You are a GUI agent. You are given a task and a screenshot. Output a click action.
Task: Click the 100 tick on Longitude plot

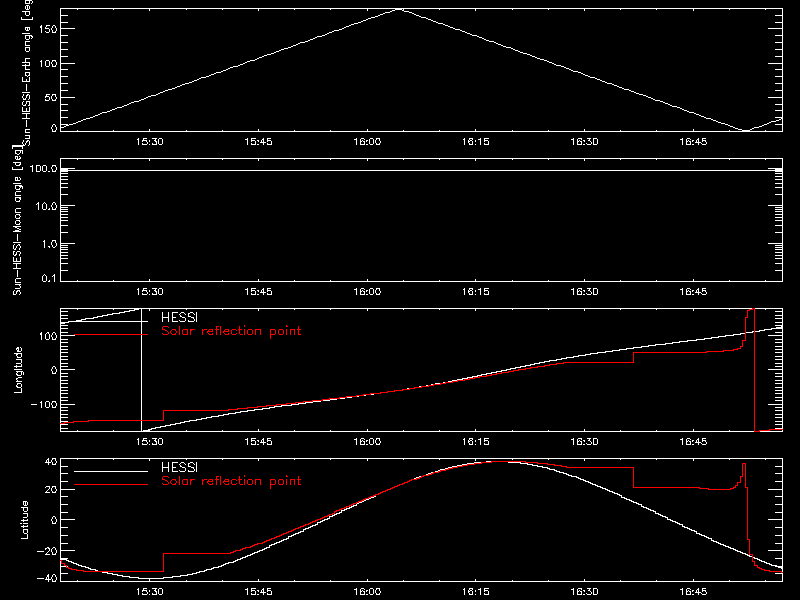pos(48,336)
